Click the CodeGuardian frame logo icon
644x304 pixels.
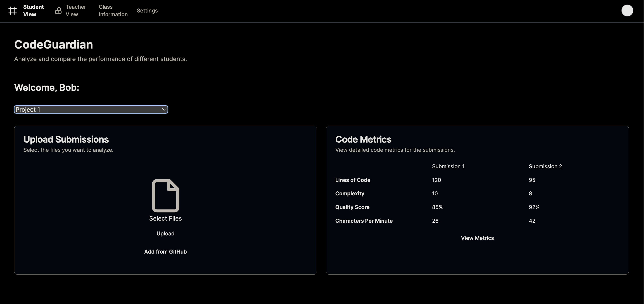pyautogui.click(x=13, y=11)
